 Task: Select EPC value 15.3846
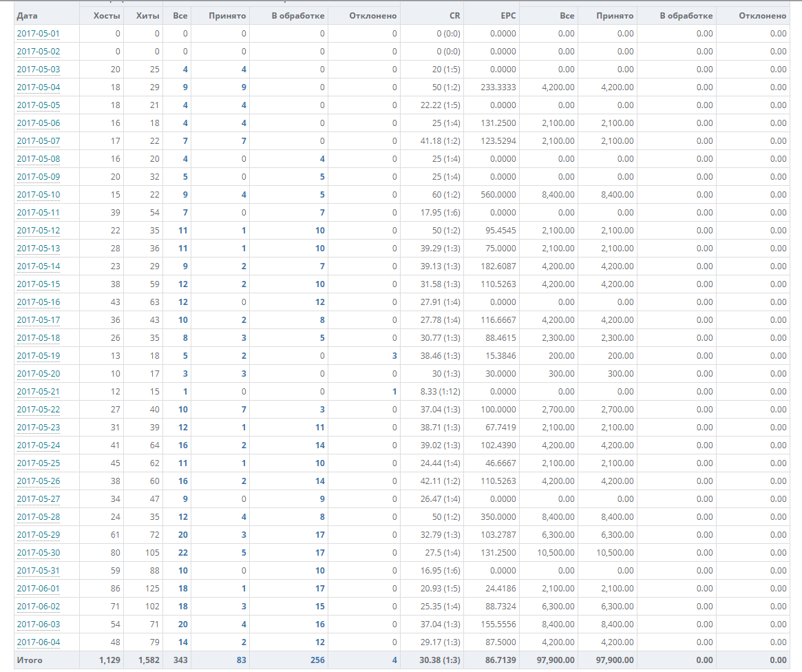click(500, 356)
